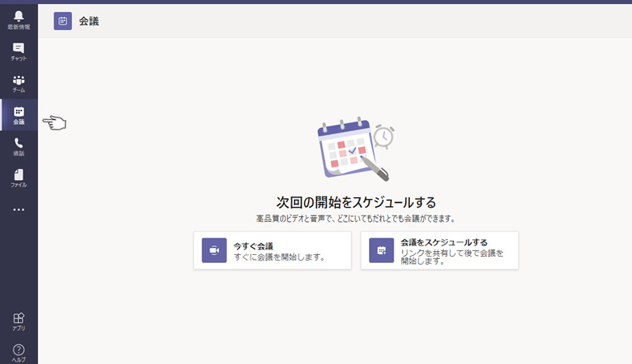Click the 次回の開始をスケジュールする heading
This screenshot has width=632, height=364.
[x=356, y=202]
